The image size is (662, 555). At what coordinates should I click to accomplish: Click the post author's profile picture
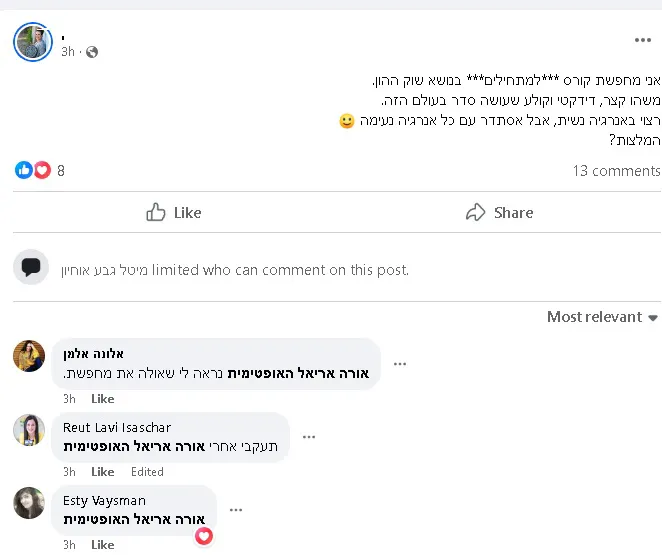(x=31, y=41)
